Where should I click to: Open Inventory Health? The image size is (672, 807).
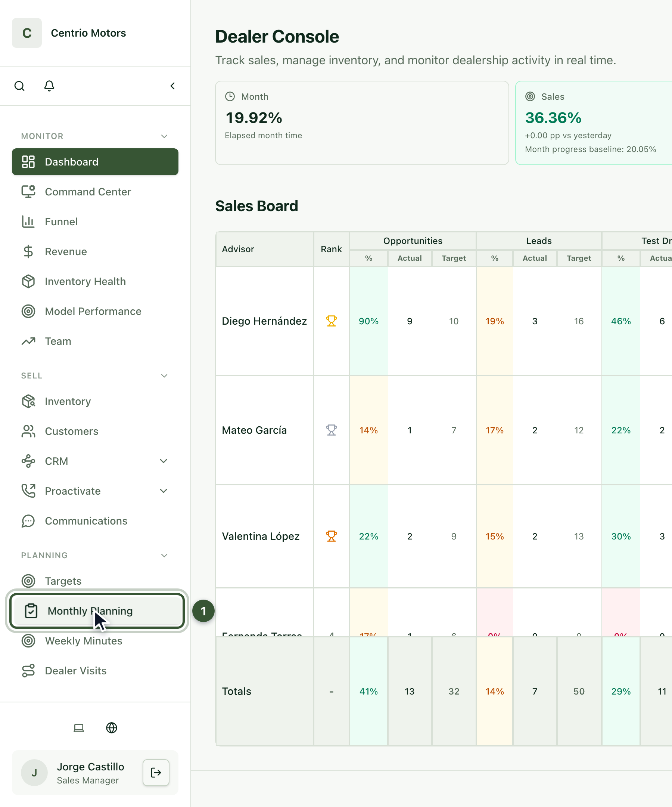[x=95, y=282]
